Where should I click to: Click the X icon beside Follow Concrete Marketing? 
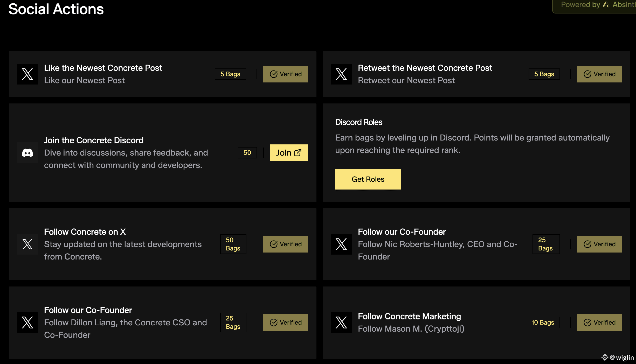pyautogui.click(x=341, y=323)
